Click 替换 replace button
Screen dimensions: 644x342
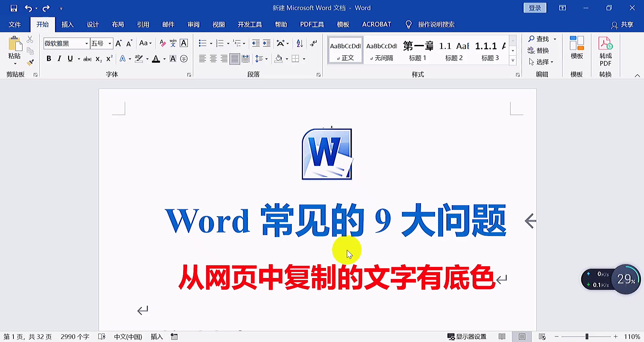538,50
